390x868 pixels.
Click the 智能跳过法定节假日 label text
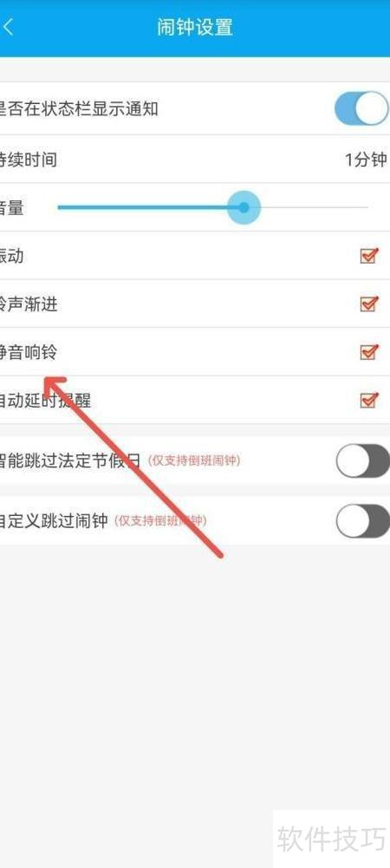71,460
